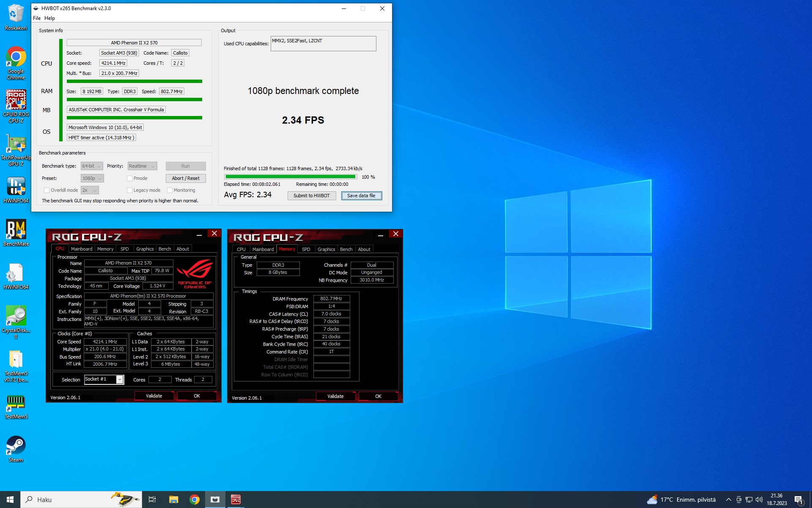This screenshot has height=508, width=812.
Task: Open the Preset 1080p dropdown
Action: (92, 178)
